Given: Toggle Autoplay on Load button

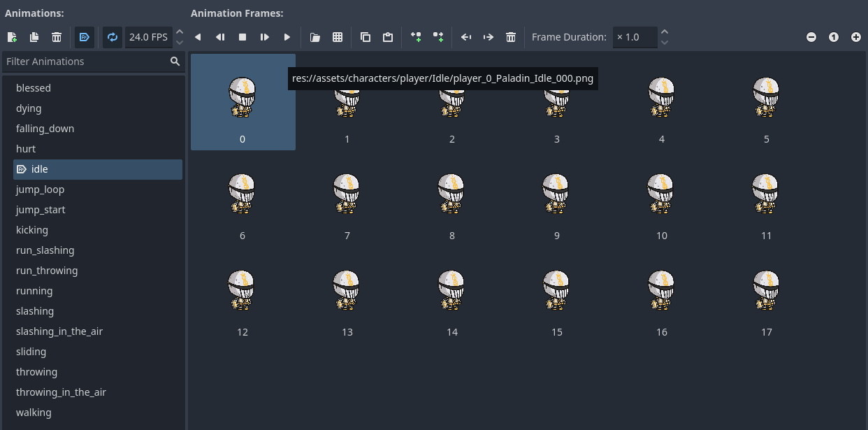Looking at the screenshot, I should 85,37.
